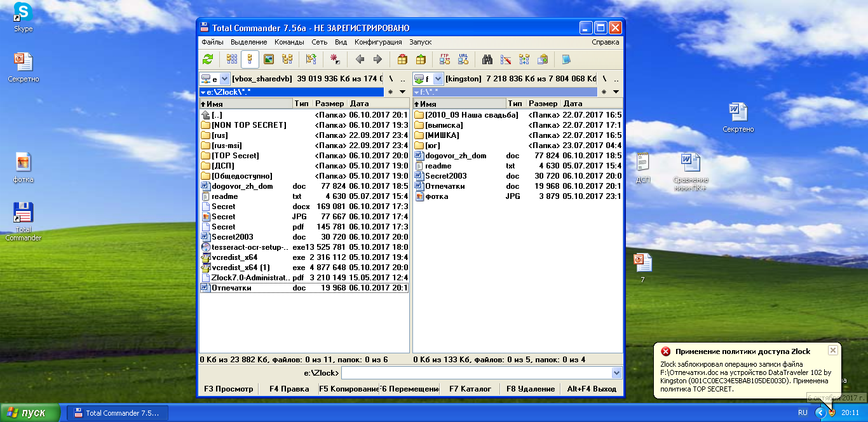
Task: Close the Zlock access policy notification
Action: [x=832, y=350]
